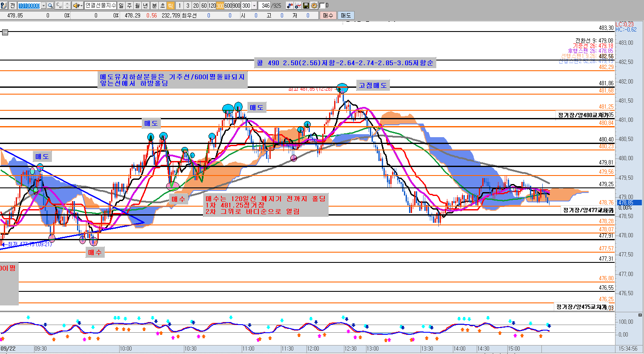The image size is (644, 354).
Task: Click the 346 bar count input field
Action: pyautogui.click(x=266, y=6)
